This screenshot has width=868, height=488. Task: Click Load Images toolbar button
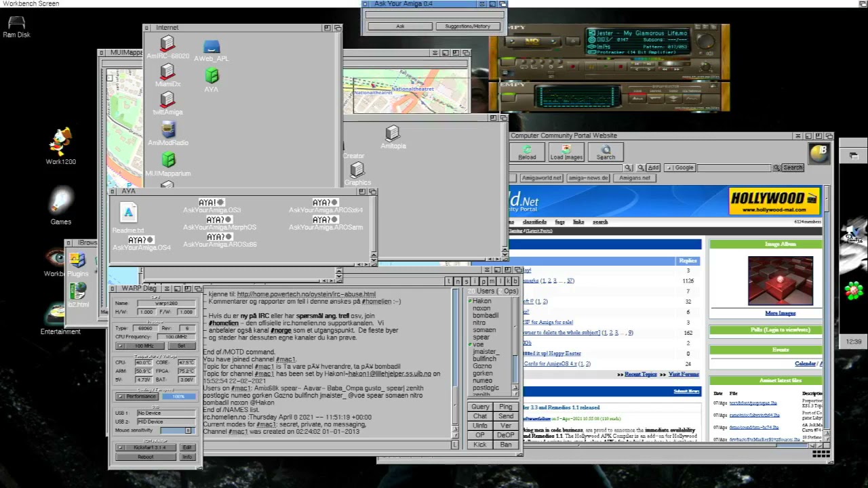tap(566, 152)
